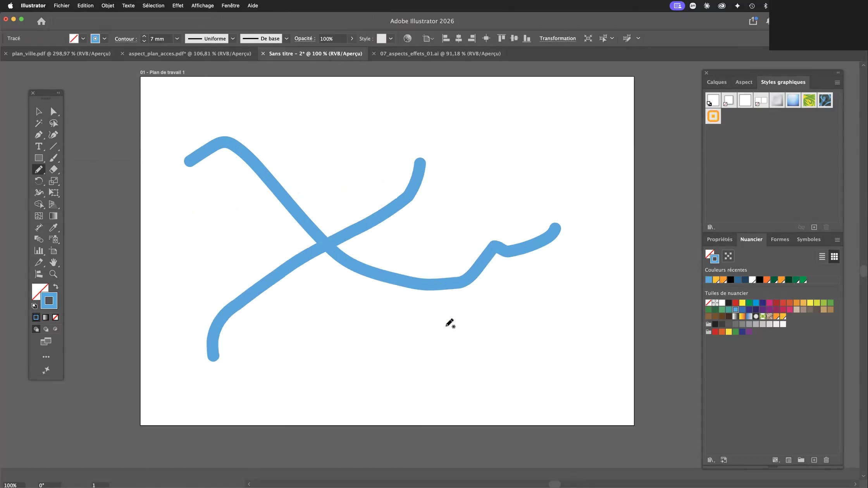Select the Rotate tool
Image resolution: width=868 pixels, height=488 pixels.
[x=39, y=181]
